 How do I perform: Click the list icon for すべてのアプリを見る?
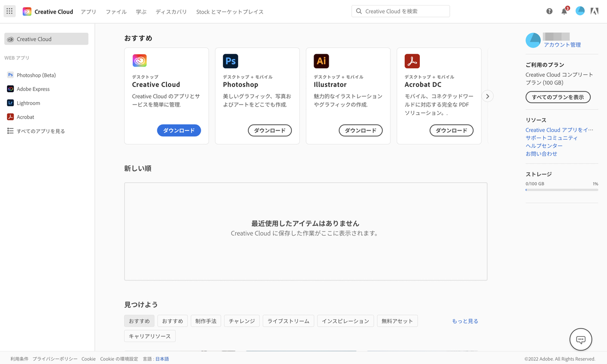pyautogui.click(x=10, y=131)
